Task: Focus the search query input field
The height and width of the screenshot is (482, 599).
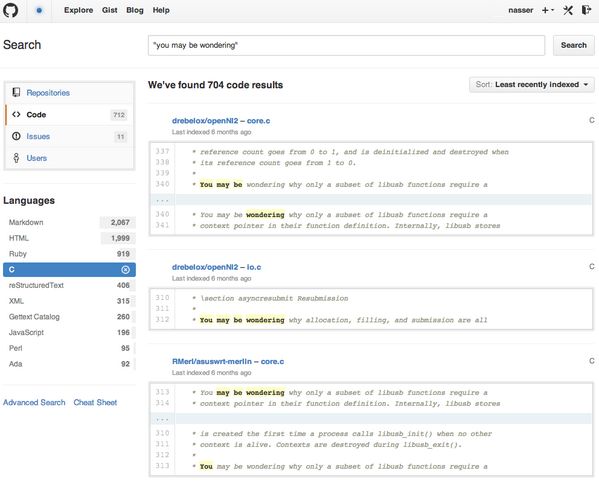Action: [x=346, y=45]
